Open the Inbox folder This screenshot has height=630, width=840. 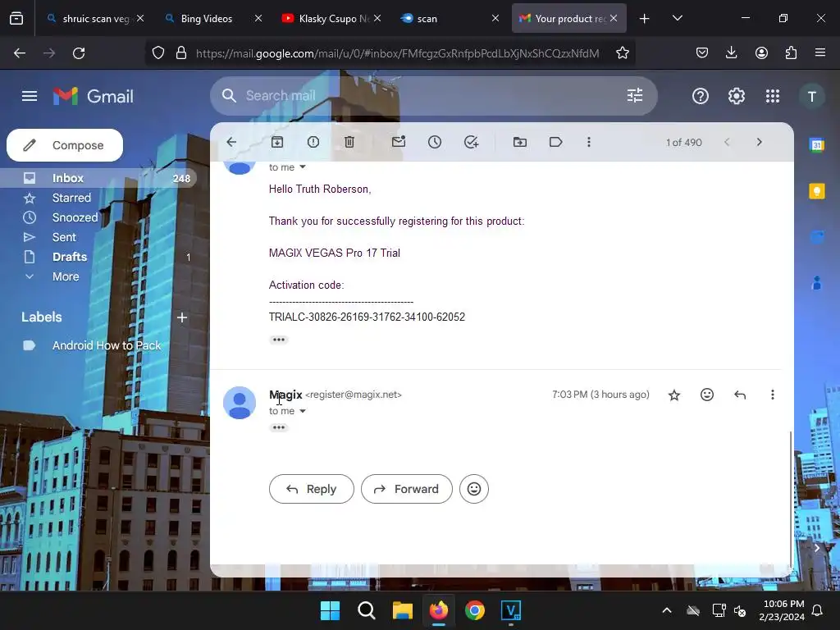tap(98, 178)
